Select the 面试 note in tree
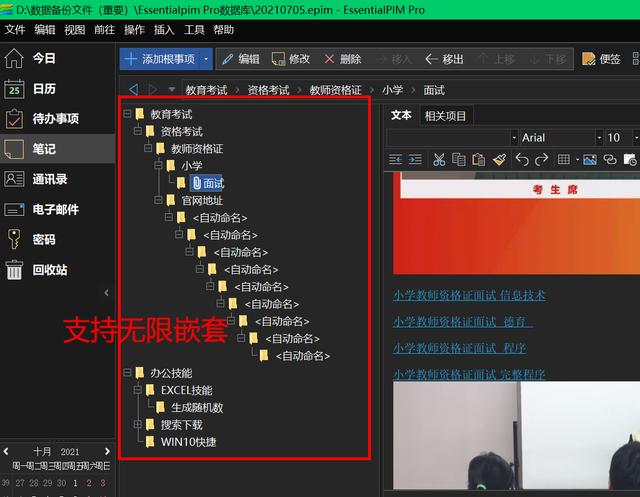This screenshot has height=497, width=640. [x=208, y=183]
